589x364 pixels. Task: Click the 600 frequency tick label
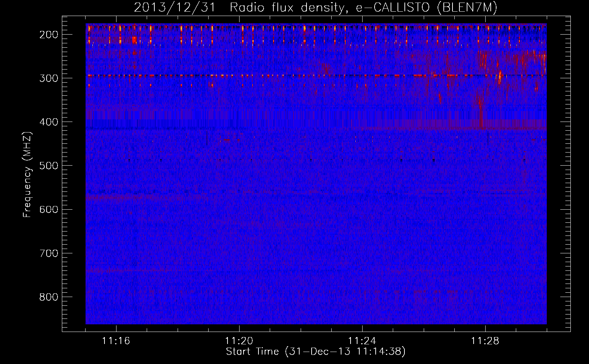click(x=49, y=210)
